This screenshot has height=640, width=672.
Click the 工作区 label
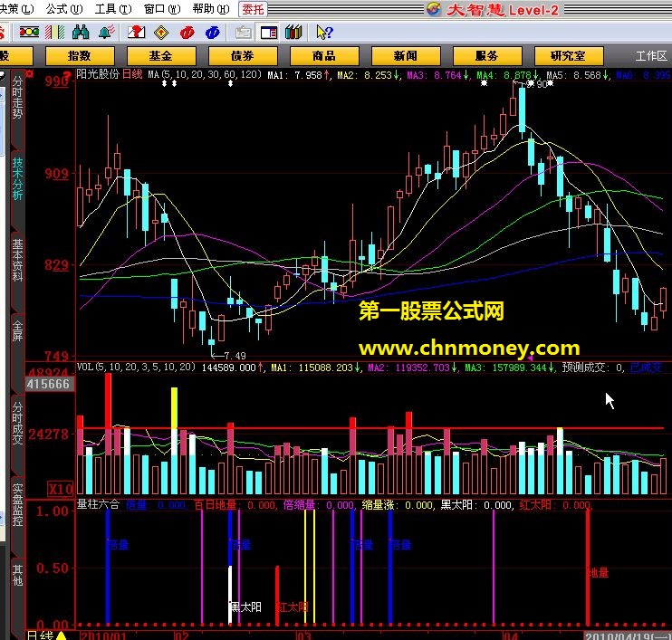[x=651, y=56]
